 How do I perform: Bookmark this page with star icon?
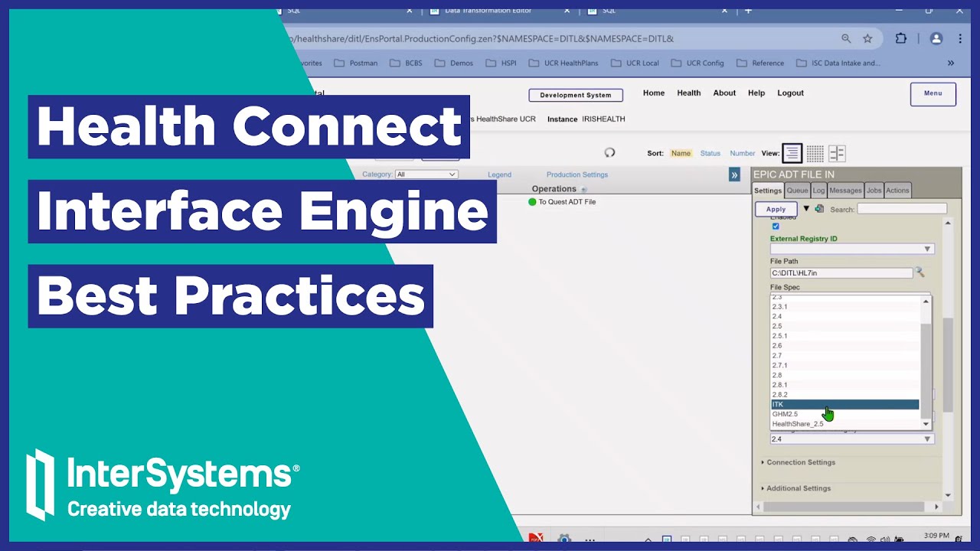click(867, 38)
